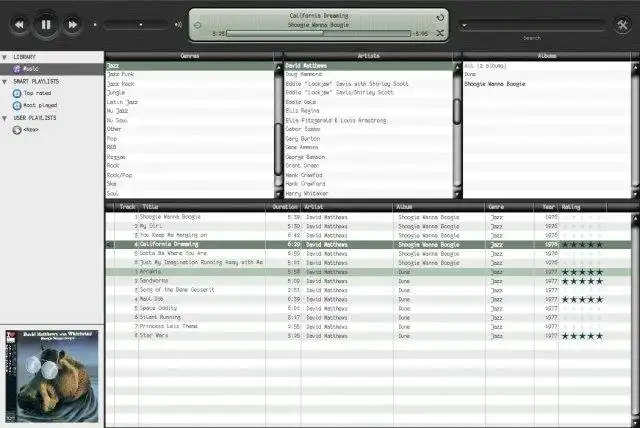This screenshot has width=640, height=428.
Task: Select Reggae genre
Action: (x=190, y=157)
